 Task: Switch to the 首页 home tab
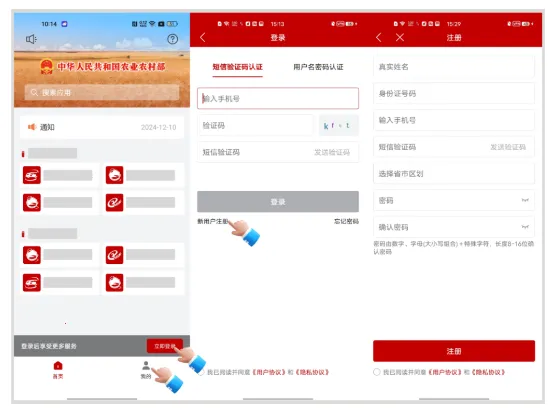click(x=58, y=370)
